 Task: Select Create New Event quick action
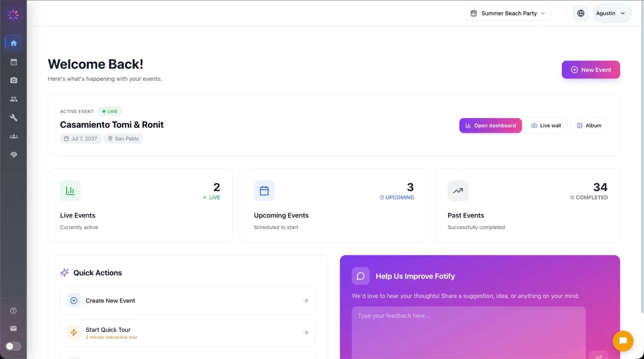click(x=188, y=301)
